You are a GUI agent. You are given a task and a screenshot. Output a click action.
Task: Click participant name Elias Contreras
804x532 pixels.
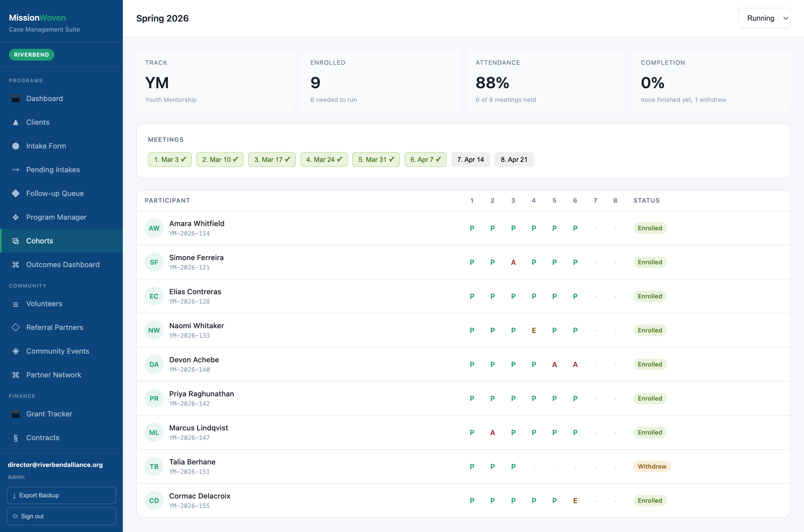pos(195,291)
